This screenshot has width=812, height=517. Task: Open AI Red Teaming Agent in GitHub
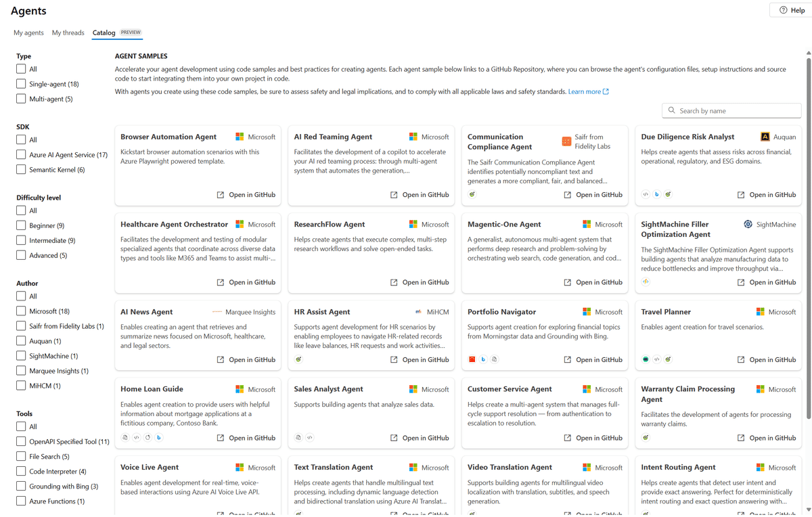pyautogui.click(x=420, y=195)
